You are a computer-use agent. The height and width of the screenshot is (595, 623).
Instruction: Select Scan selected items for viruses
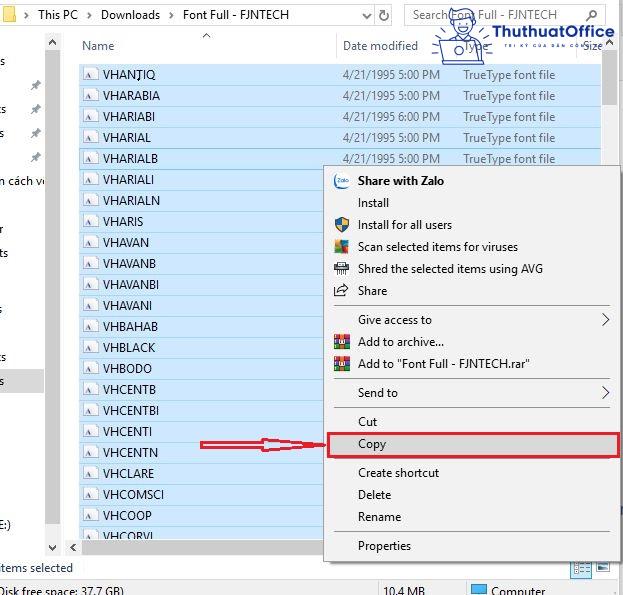pos(471,247)
